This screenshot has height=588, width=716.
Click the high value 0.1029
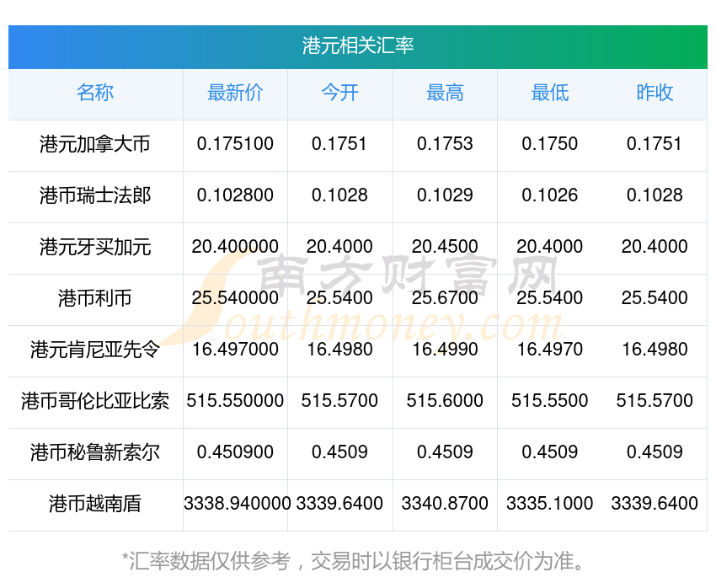(445, 195)
